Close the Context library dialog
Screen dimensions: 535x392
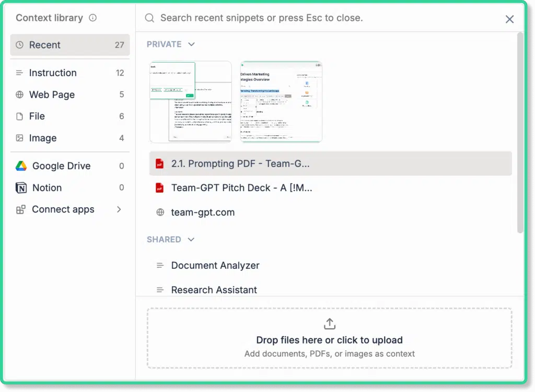click(509, 19)
